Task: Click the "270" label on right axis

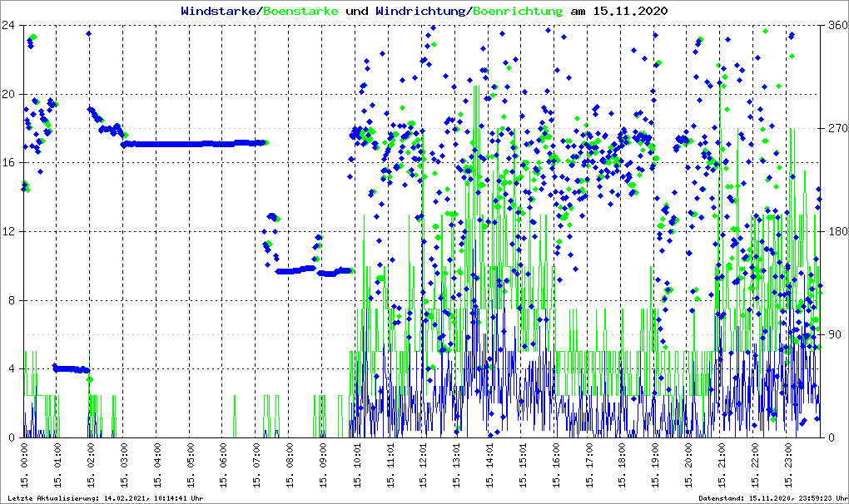Action: pos(836,129)
